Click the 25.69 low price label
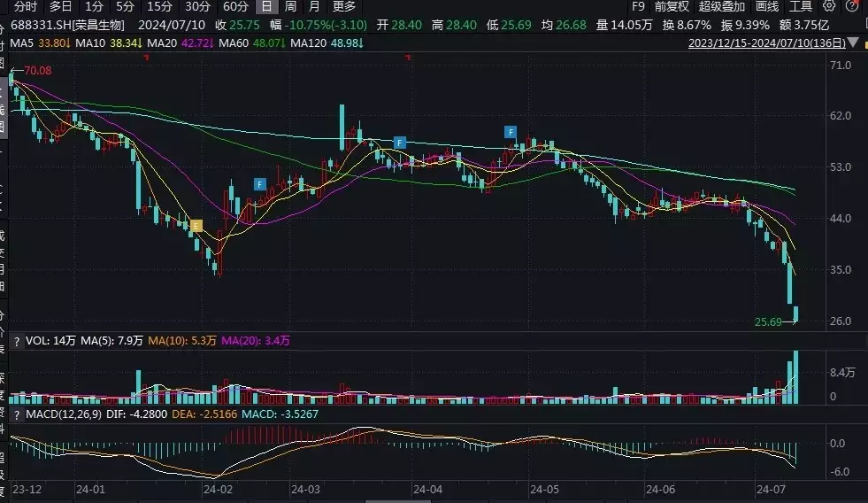The image size is (868, 503). (x=768, y=321)
